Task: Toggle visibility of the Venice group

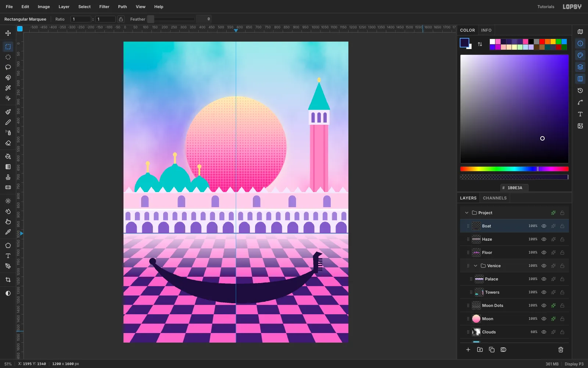Action: (x=544, y=266)
